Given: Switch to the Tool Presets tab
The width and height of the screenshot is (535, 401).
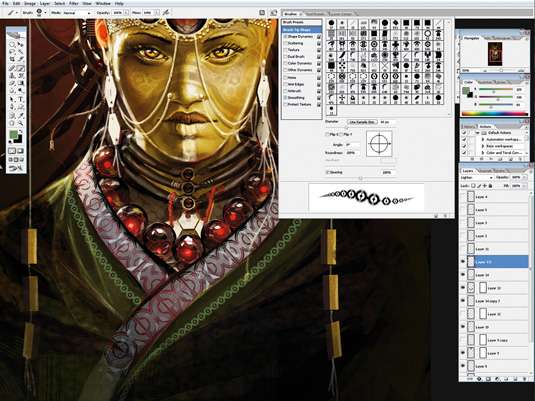Looking at the screenshot, I should [x=315, y=14].
